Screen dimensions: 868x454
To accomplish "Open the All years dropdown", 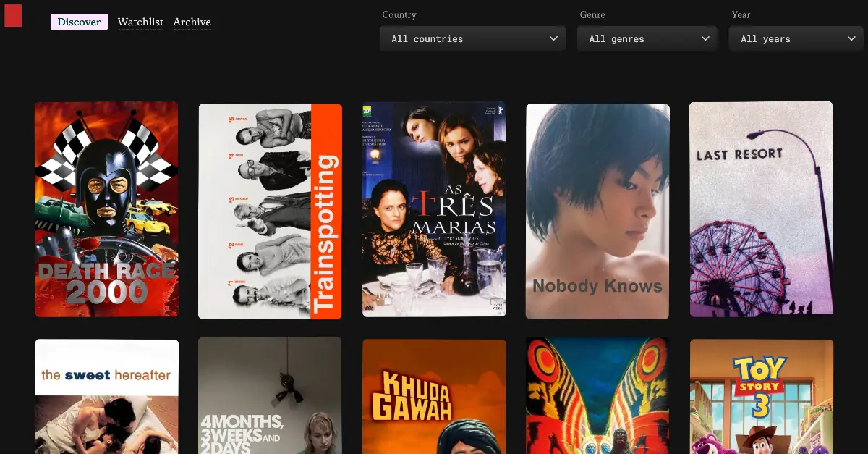I will click(796, 39).
